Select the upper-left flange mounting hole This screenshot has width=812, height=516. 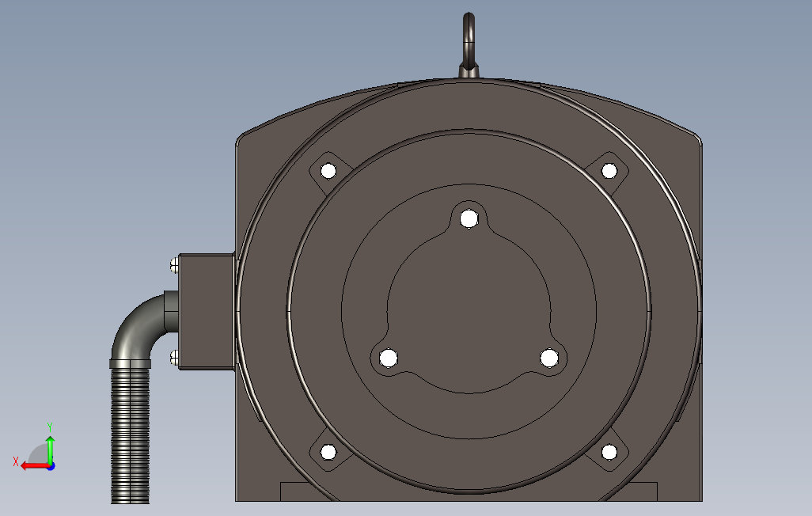coord(328,171)
